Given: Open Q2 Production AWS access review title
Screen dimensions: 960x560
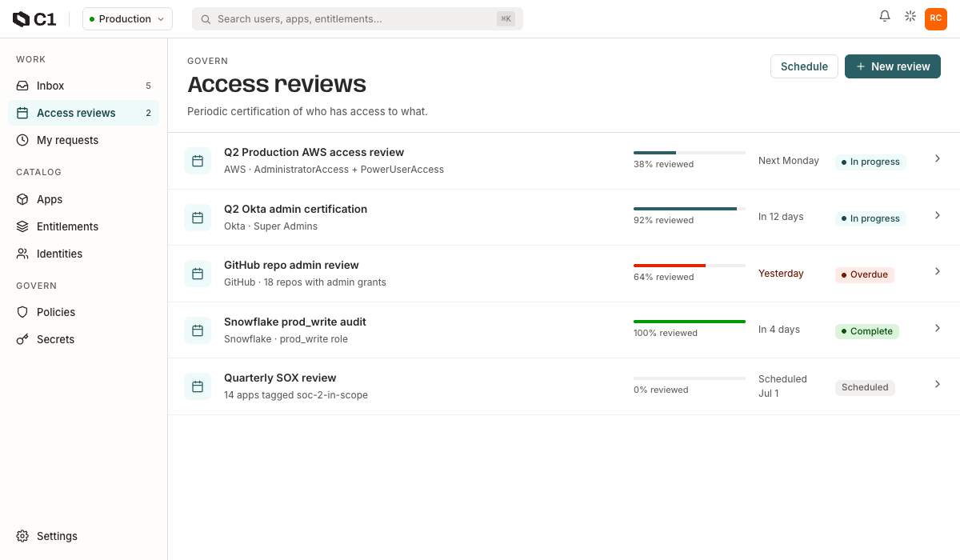Looking at the screenshot, I should click(x=314, y=152).
